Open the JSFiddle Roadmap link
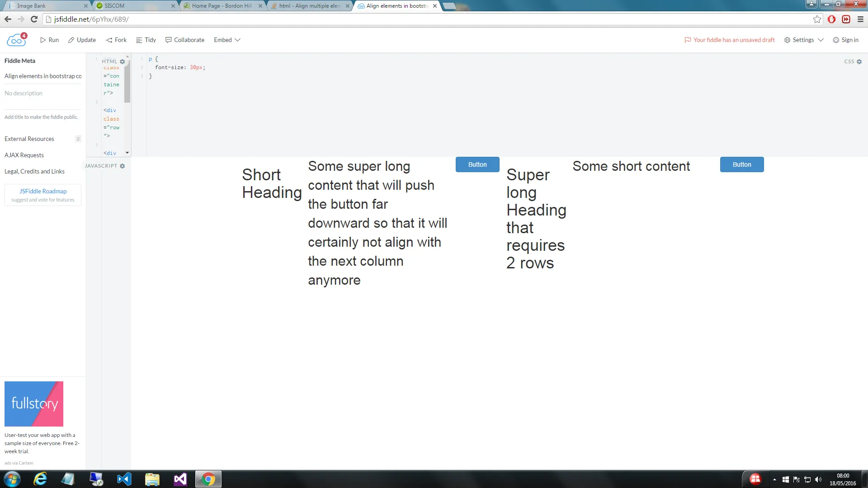The width and height of the screenshot is (868, 488). pyautogui.click(x=43, y=191)
